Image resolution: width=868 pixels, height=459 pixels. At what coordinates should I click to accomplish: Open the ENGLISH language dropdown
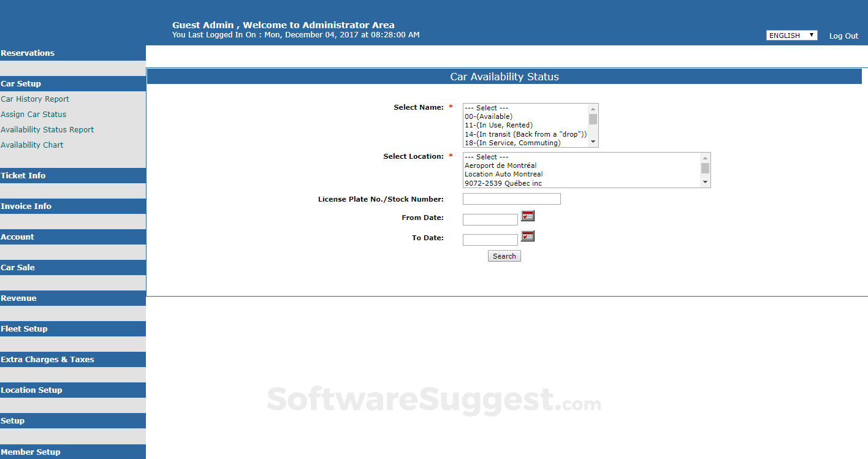click(791, 35)
